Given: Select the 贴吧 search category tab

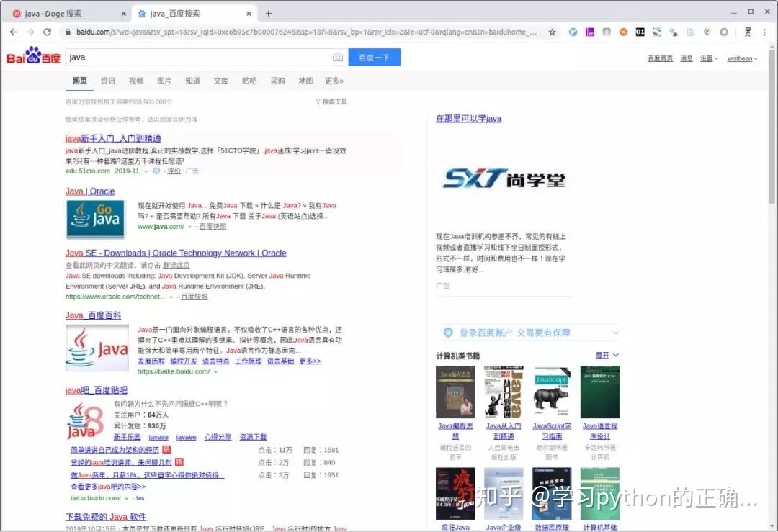Looking at the screenshot, I should pos(249,81).
